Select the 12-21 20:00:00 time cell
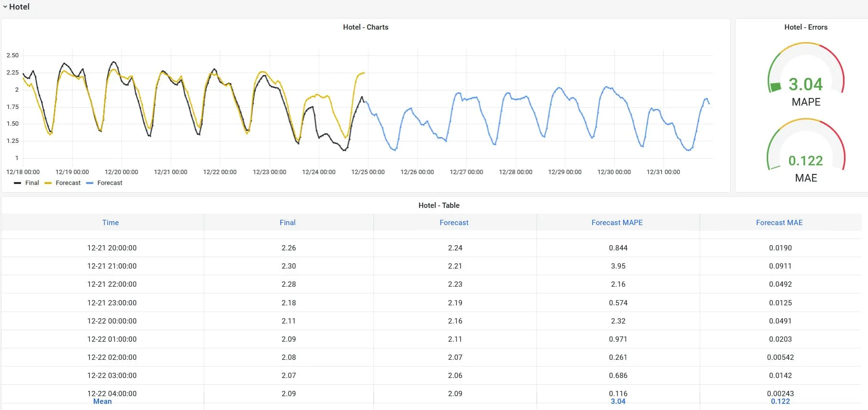The height and width of the screenshot is (410, 868). tap(112, 248)
